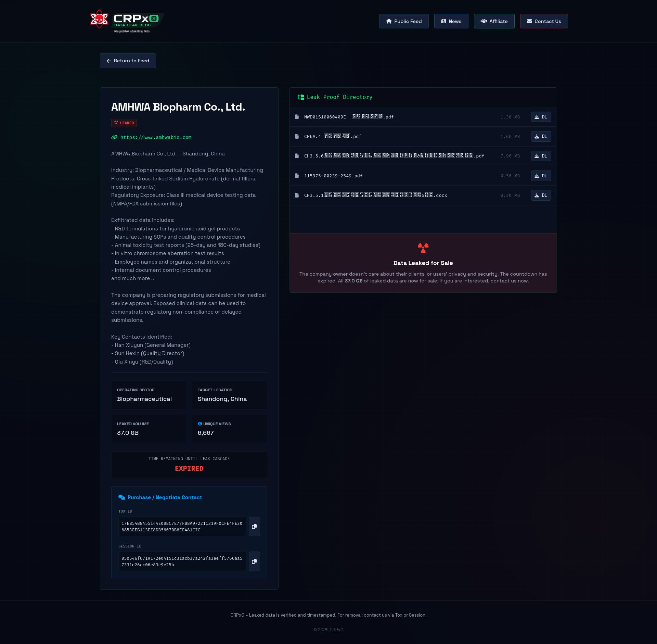This screenshot has height=644, width=657.
Task: Click the 7.96 MB file size
Action: [x=510, y=156]
